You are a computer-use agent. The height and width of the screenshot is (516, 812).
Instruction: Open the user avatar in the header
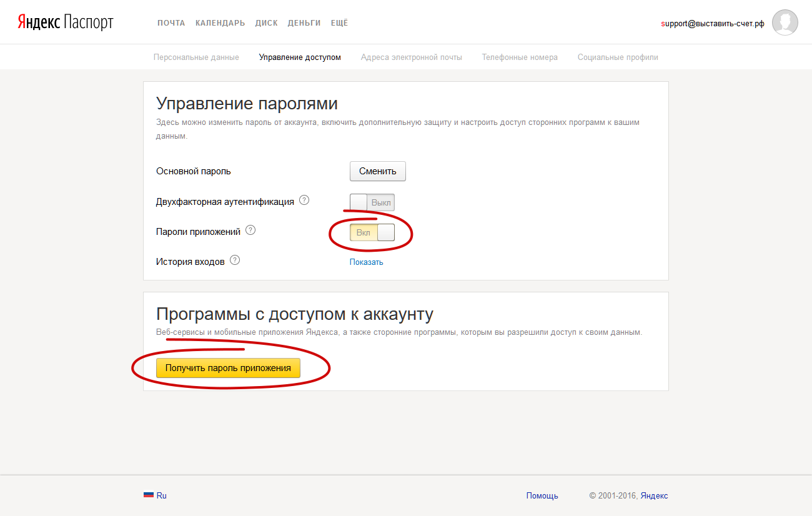[785, 22]
